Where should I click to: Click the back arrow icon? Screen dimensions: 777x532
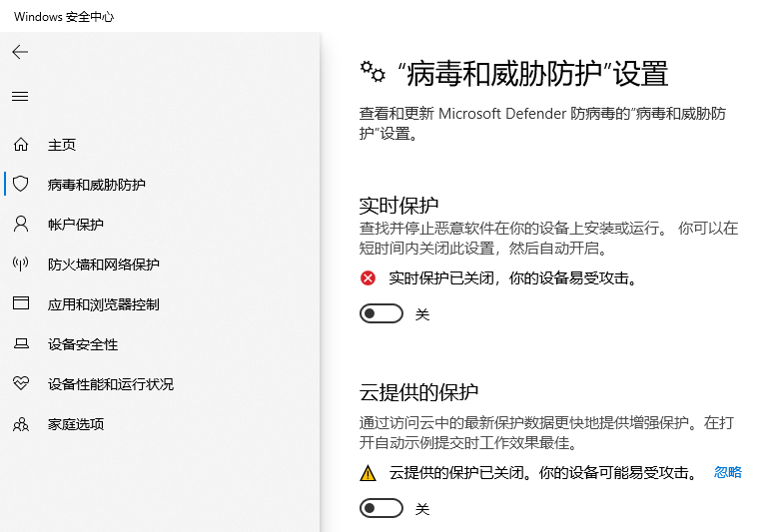click(x=20, y=52)
